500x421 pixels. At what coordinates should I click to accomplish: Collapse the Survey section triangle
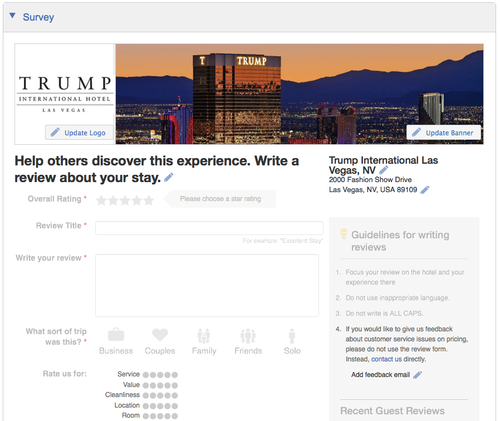(x=12, y=15)
